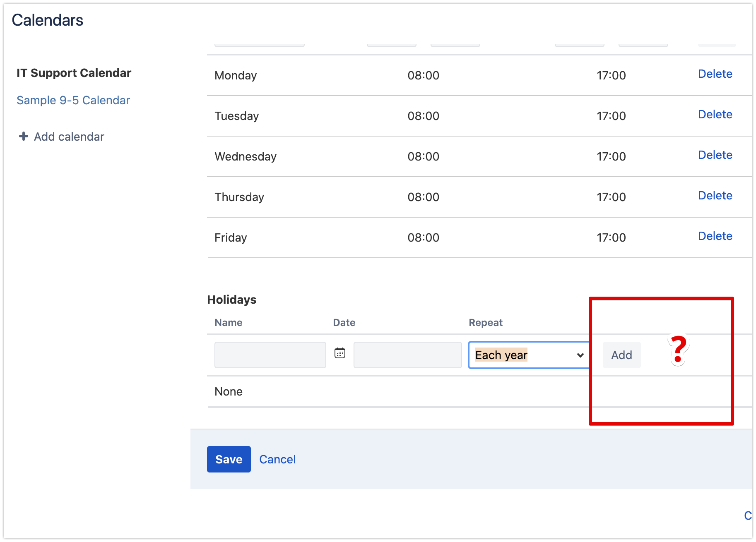Viewport: 756px width, 542px height.
Task: Click the holiday Name input field
Action: [270, 355]
